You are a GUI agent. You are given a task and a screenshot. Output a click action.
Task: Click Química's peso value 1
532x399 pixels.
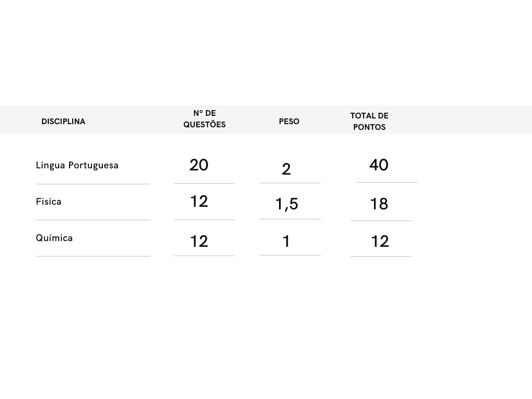(x=286, y=242)
